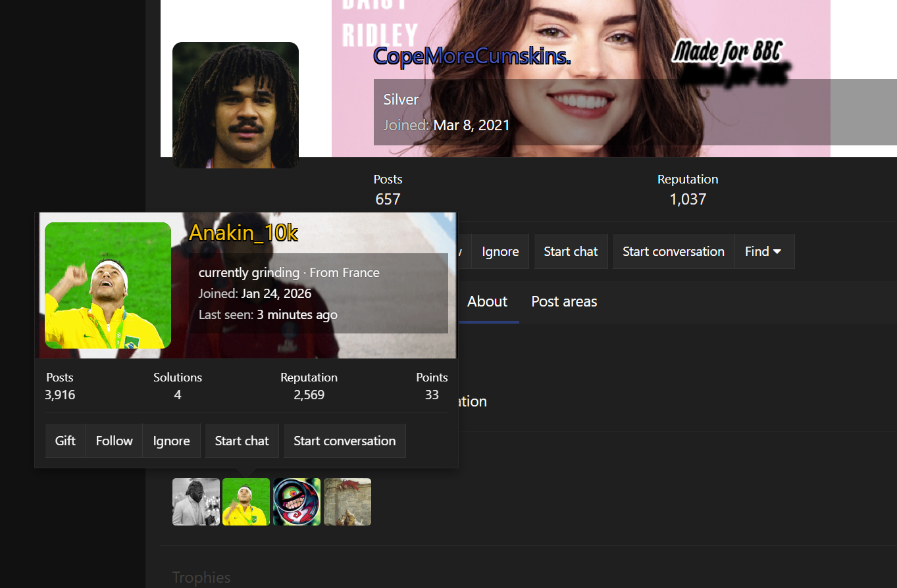
Task: Open the beige painting follower avatar thumbnail
Action: point(347,502)
